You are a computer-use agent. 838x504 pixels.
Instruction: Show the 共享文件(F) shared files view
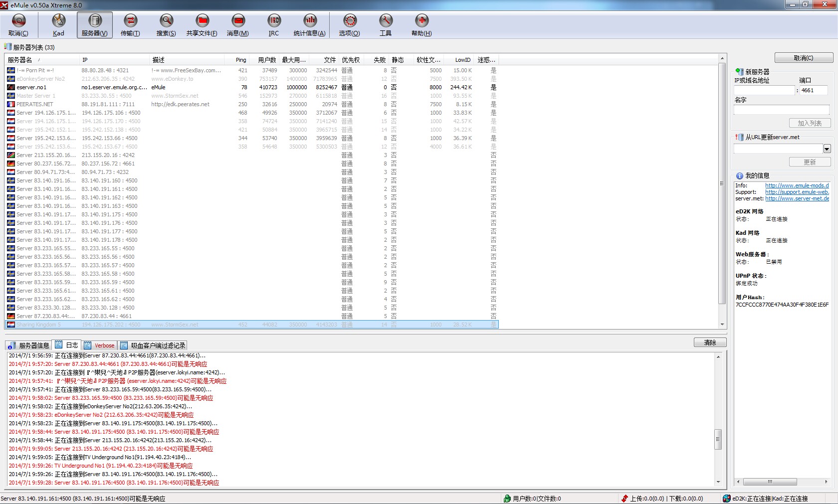click(202, 25)
